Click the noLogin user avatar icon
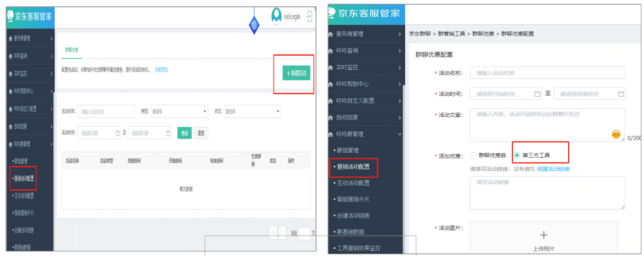Viewport: 644px width, 256px height. coord(277,16)
